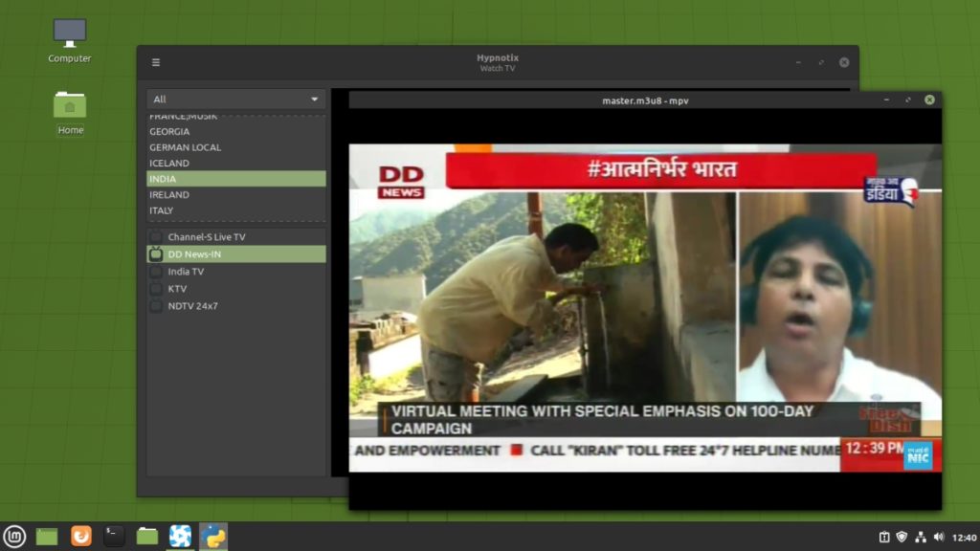The width and height of the screenshot is (980, 551).
Task: Mute audio via the speaker tray icon
Action: [x=942, y=537]
